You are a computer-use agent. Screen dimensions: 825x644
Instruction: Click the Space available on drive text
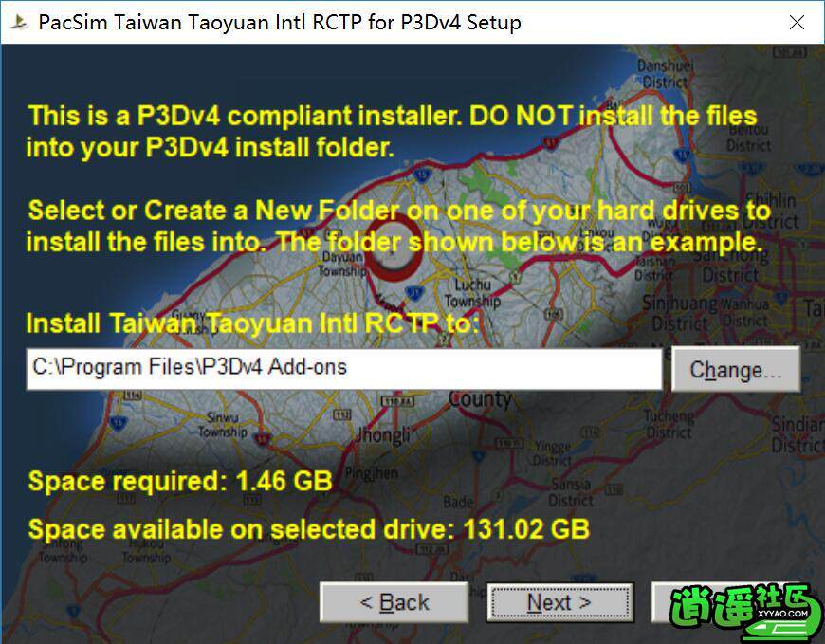(309, 529)
